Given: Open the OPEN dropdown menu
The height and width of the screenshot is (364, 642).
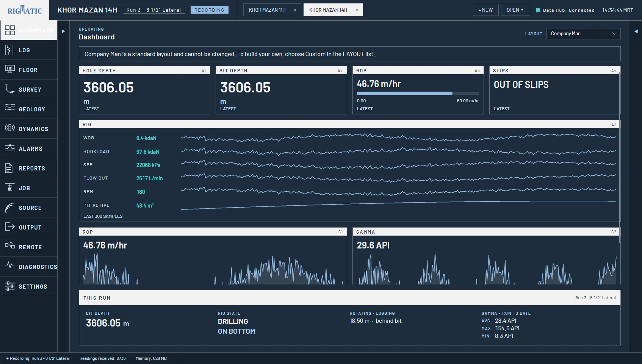Looking at the screenshot, I should (515, 10).
